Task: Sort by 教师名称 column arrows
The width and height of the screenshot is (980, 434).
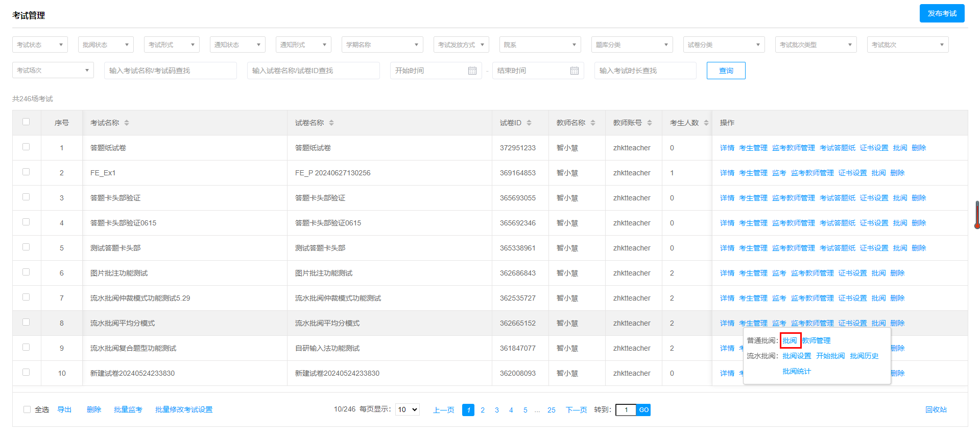Action: pos(593,123)
